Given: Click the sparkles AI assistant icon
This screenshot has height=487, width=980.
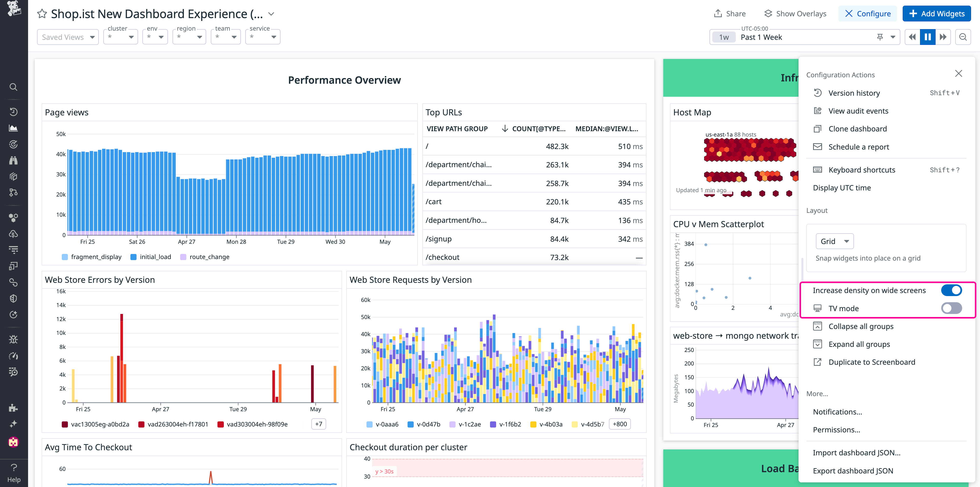Looking at the screenshot, I should coord(13,423).
